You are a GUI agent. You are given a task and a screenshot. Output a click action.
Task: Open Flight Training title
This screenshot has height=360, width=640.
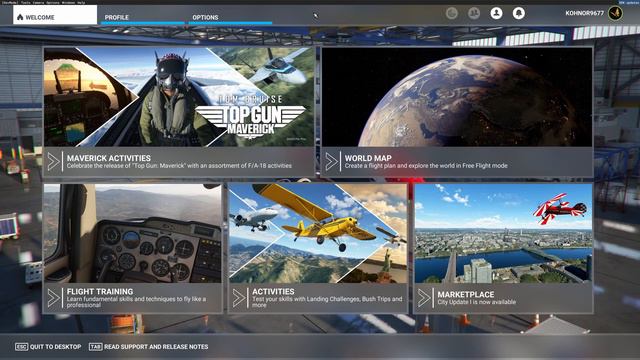[100, 291]
